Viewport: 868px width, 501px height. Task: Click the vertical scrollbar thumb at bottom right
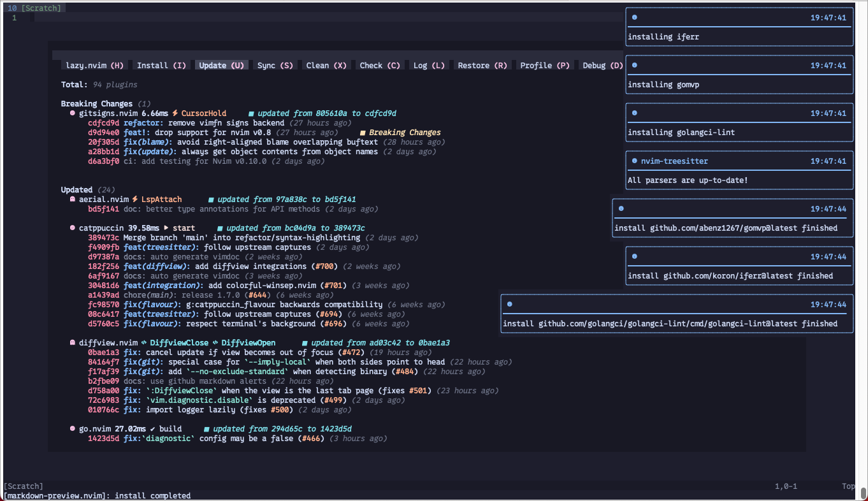(x=864, y=493)
